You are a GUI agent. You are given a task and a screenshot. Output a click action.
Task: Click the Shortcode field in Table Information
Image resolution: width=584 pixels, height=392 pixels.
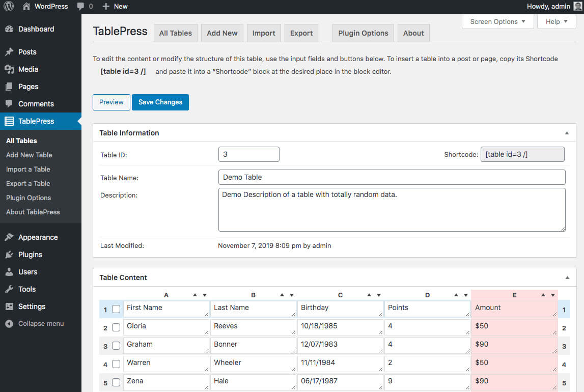tap(522, 154)
